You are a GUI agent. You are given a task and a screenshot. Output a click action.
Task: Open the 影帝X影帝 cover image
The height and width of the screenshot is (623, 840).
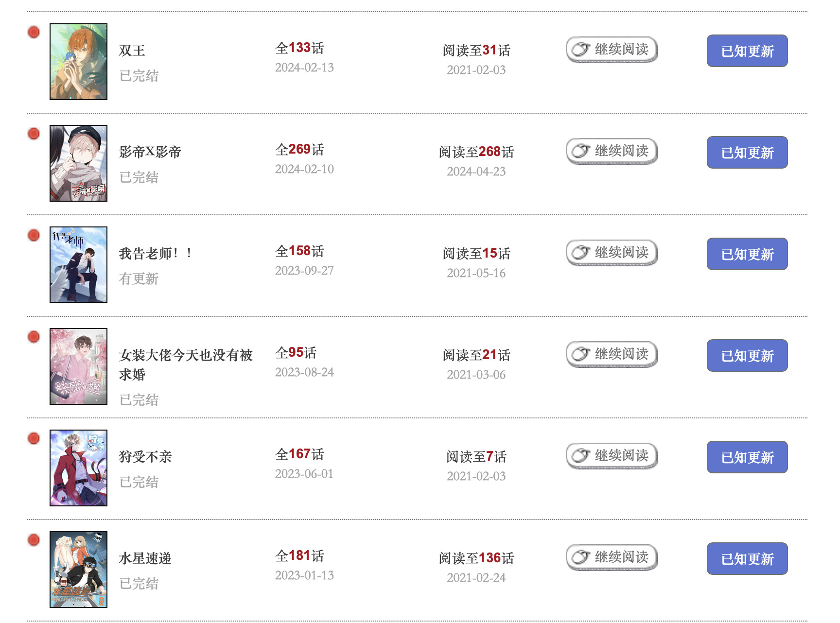[x=78, y=163]
